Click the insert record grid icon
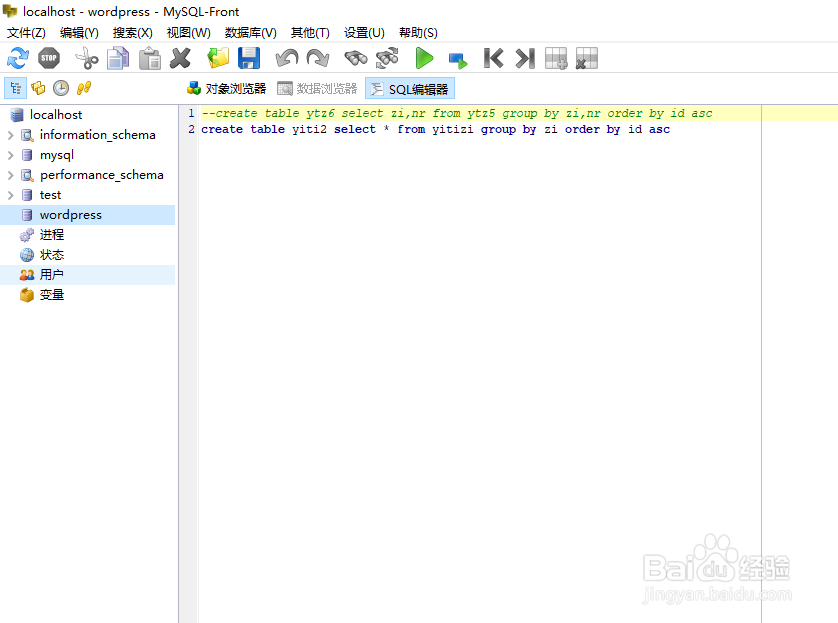The width and height of the screenshot is (838, 623). (x=556, y=58)
